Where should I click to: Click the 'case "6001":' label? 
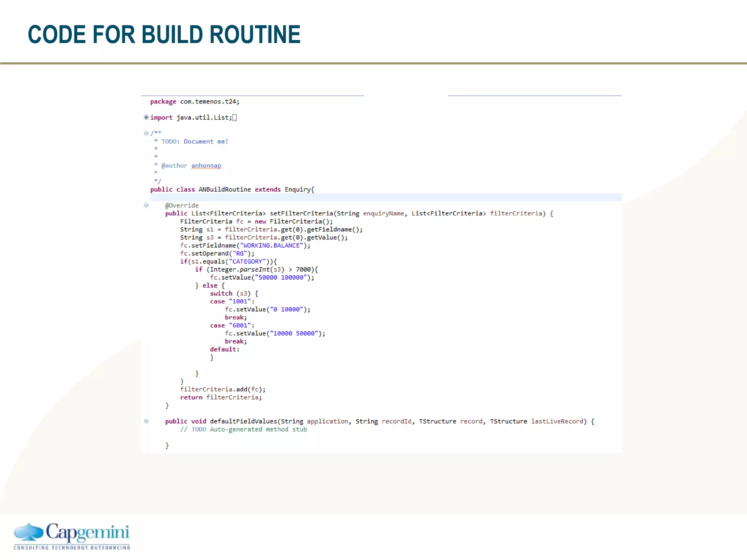pos(232,326)
